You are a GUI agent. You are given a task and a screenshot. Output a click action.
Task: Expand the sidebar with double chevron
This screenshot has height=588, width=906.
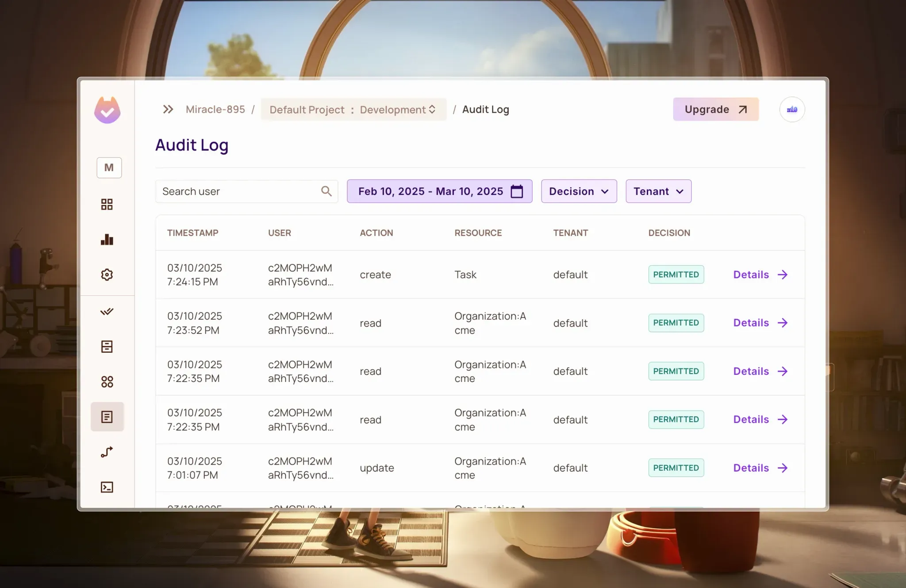[168, 109]
